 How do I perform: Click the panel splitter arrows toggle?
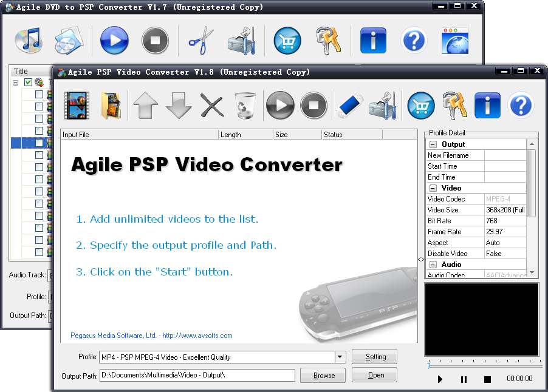pyautogui.click(x=421, y=259)
